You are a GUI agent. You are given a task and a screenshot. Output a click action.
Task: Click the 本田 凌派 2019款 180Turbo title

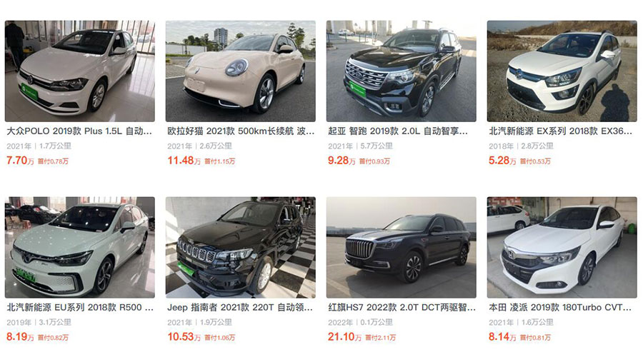click(x=560, y=308)
